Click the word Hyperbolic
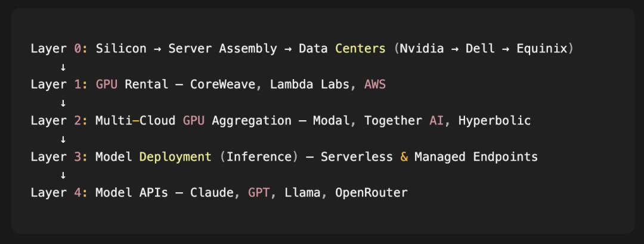Screen dimensions: 644x244 (494, 121)
